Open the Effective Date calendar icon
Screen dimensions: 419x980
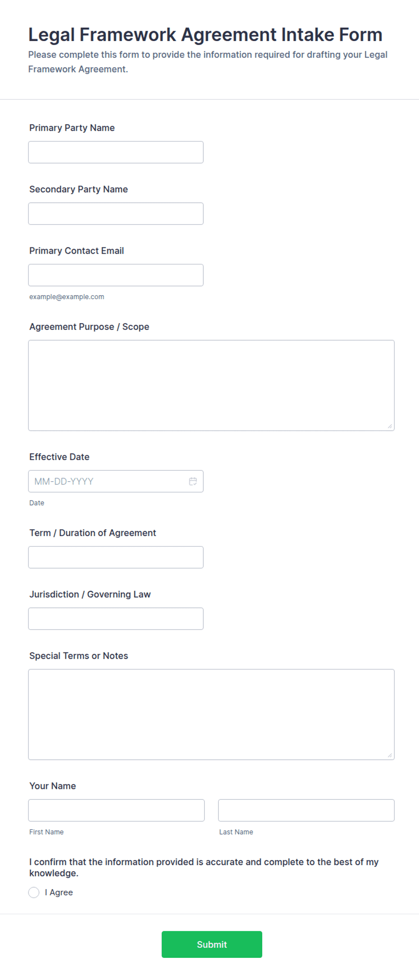pos(193,481)
